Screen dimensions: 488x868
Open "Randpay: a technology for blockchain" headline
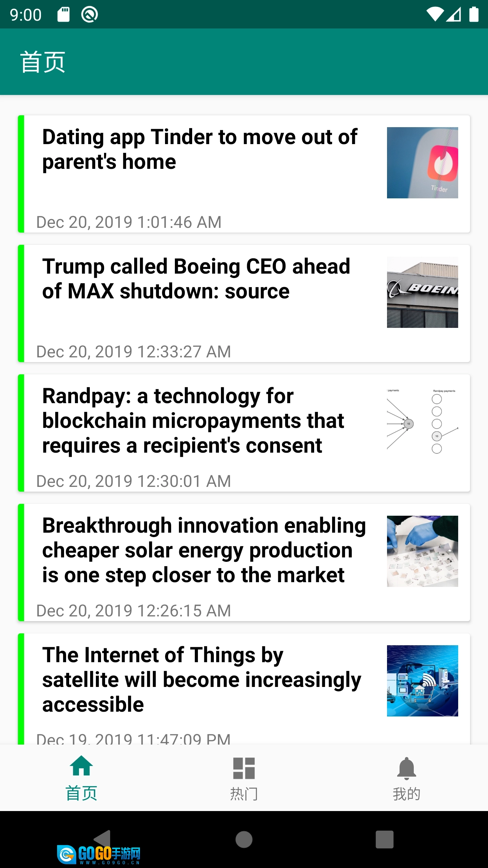(193, 420)
